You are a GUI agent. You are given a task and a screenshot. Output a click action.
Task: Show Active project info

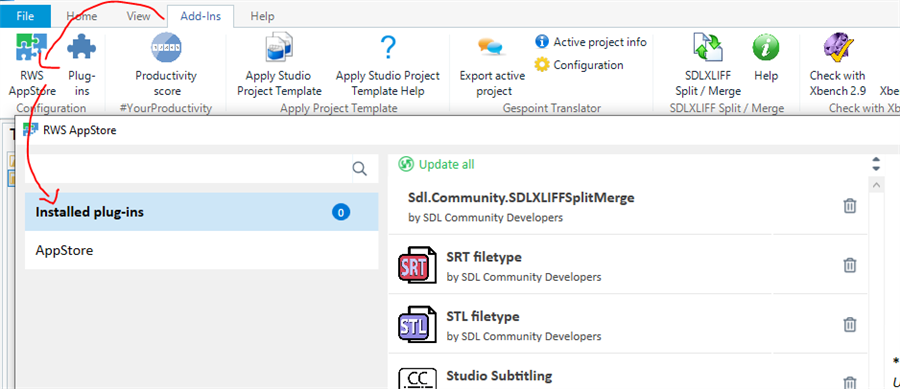(x=591, y=42)
